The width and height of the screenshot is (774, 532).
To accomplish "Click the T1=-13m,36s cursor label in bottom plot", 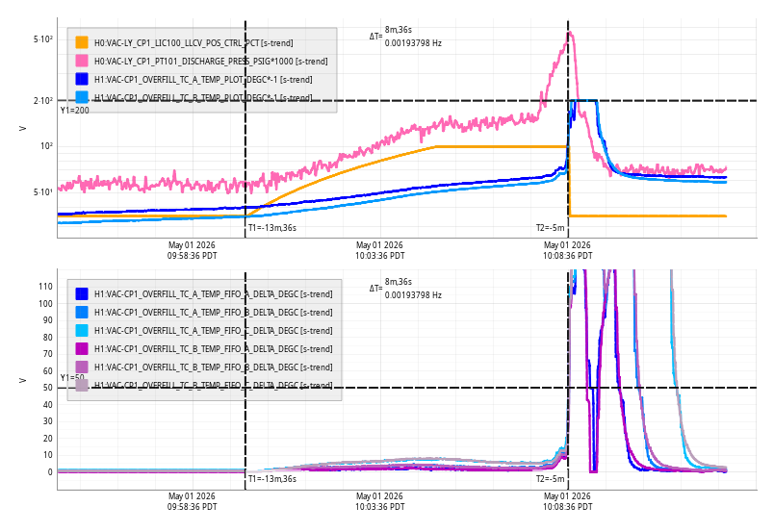I will tap(272, 479).
